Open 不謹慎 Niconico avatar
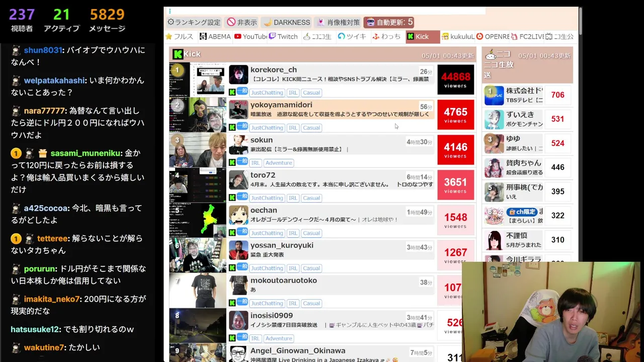This screenshot has height=362, width=644. point(494,240)
